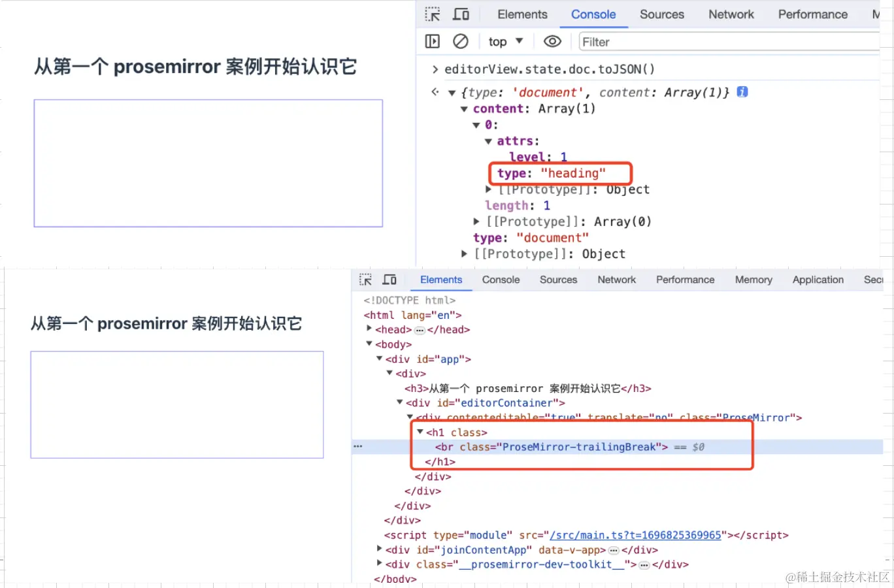
Task: Click the editorView.state.doc.toJSON() console command
Action: [549, 69]
